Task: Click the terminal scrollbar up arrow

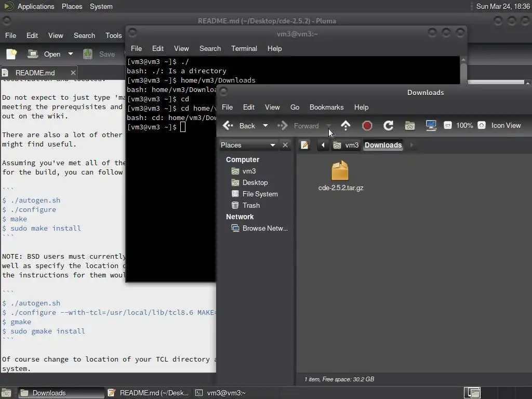Action: click(x=463, y=60)
